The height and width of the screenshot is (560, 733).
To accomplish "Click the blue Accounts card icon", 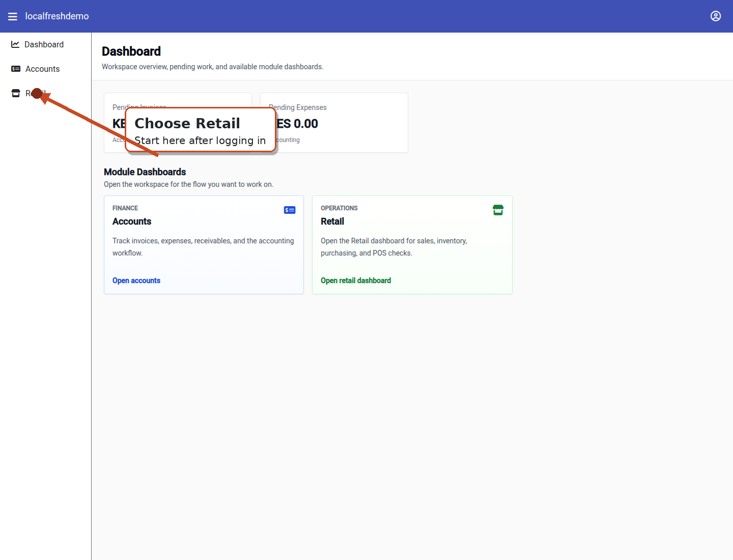I will [x=290, y=210].
